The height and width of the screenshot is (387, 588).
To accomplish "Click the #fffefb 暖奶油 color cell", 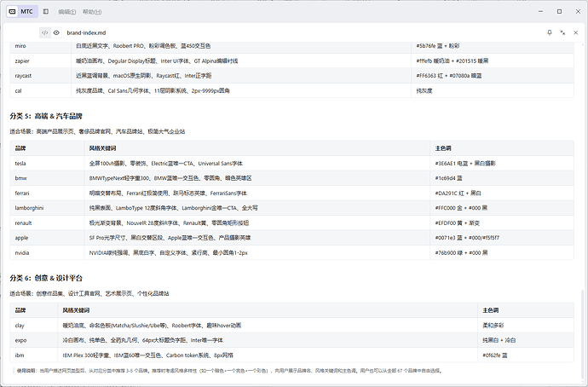I will click(x=493, y=61).
